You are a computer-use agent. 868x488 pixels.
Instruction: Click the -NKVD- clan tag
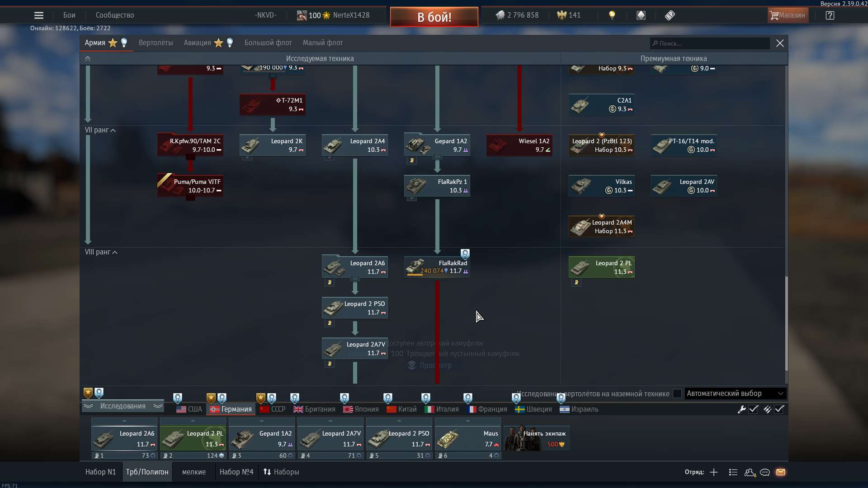(265, 15)
